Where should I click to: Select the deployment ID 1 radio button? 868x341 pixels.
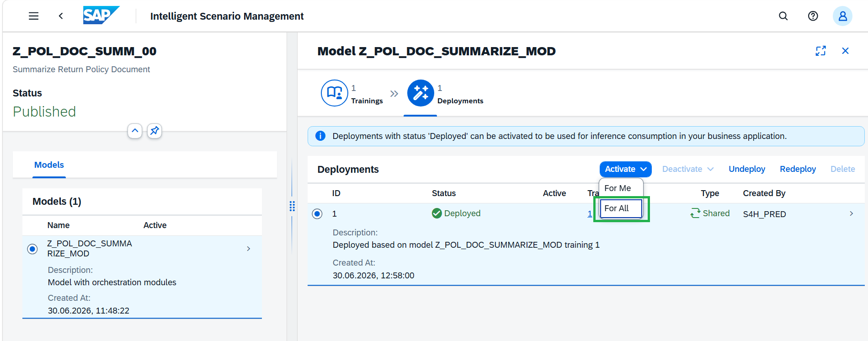tap(317, 214)
